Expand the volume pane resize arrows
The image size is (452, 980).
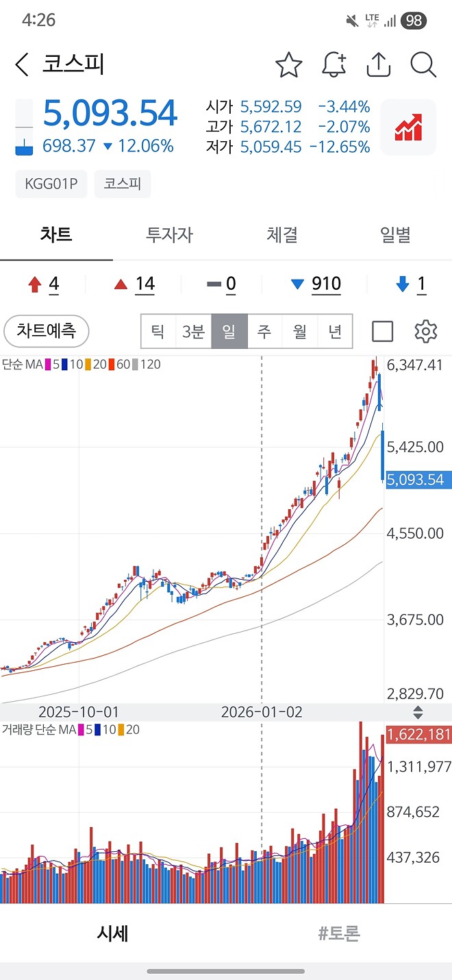418,712
